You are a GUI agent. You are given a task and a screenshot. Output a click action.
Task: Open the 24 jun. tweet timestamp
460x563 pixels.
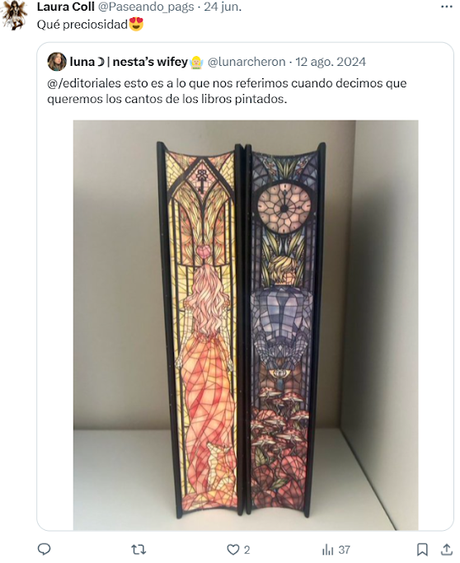tap(223, 6)
